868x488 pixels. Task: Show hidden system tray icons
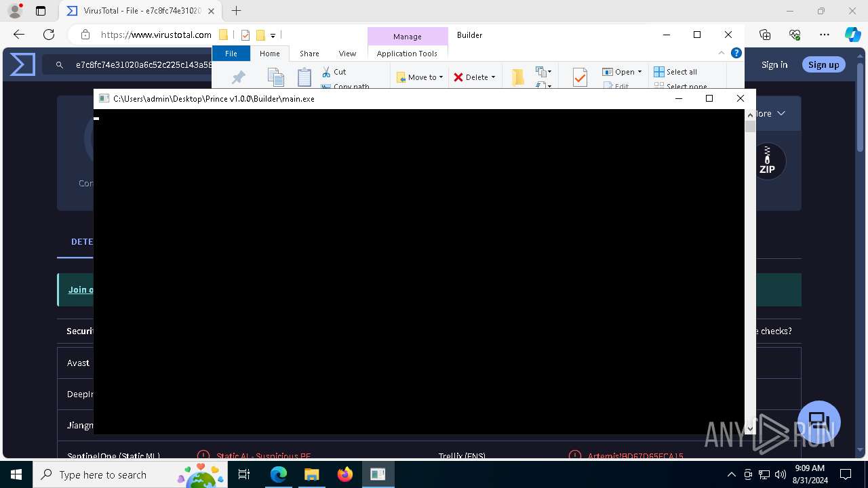click(x=732, y=474)
